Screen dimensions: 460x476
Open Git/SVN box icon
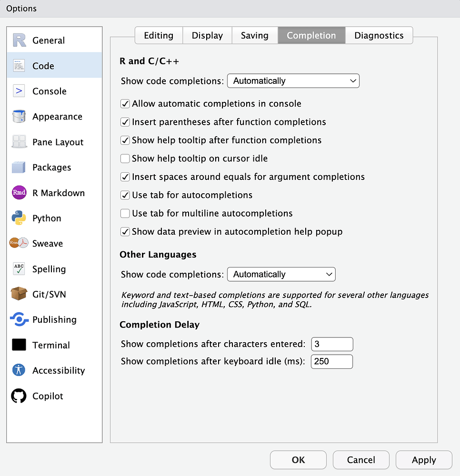pyautogui.click(x=19, y=294)
